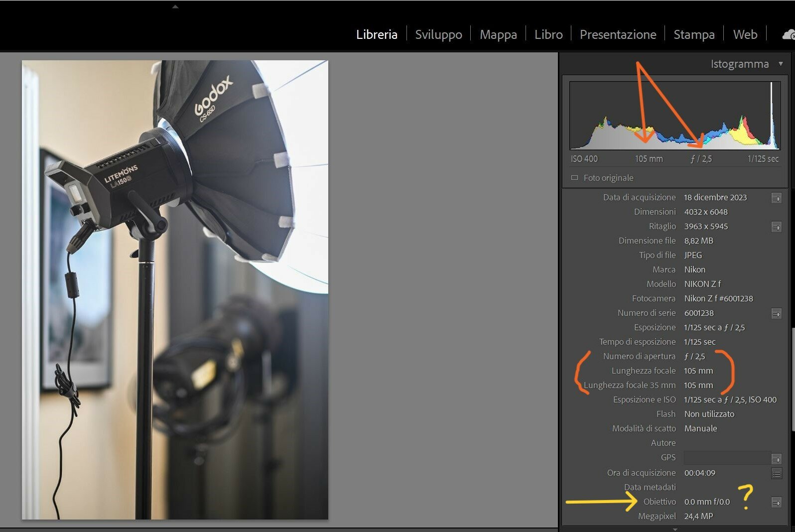
Task: Click the Lunghezza focale 35 mm value
Action: pos(698,385)
